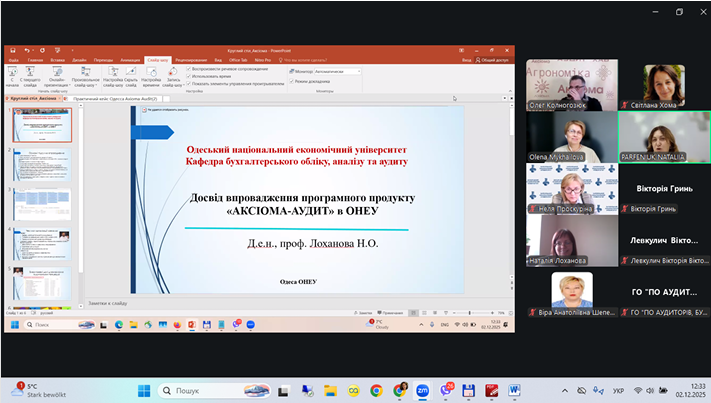Click zoom-in plus beside the PowerPoint zoom slider

click(492, 313)
